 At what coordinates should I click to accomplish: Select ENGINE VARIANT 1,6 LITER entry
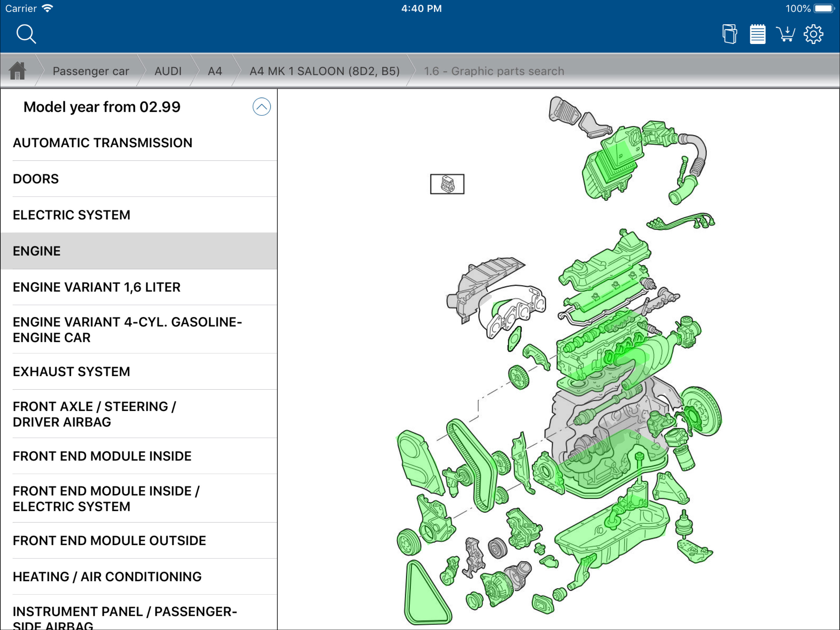tap(97, 287)
